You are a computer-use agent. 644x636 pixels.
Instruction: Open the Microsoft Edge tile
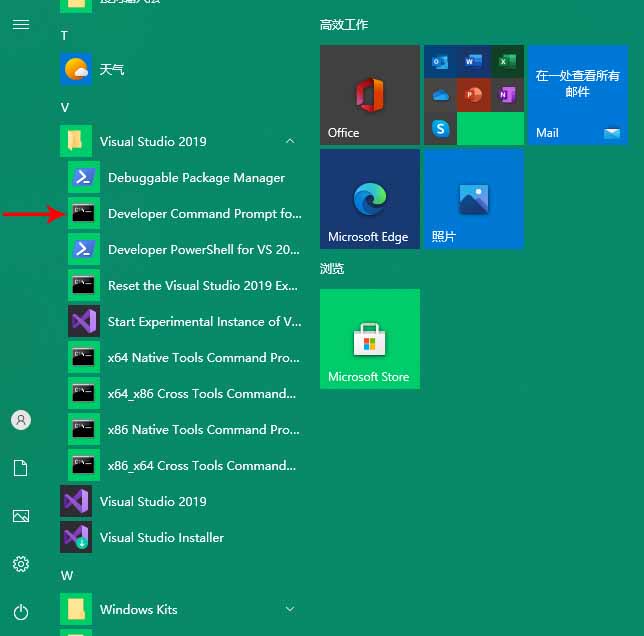tap(370, 199)
